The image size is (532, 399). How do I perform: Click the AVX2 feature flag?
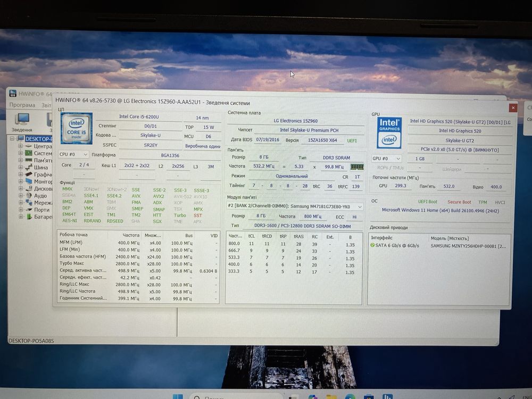pos(159,196)
